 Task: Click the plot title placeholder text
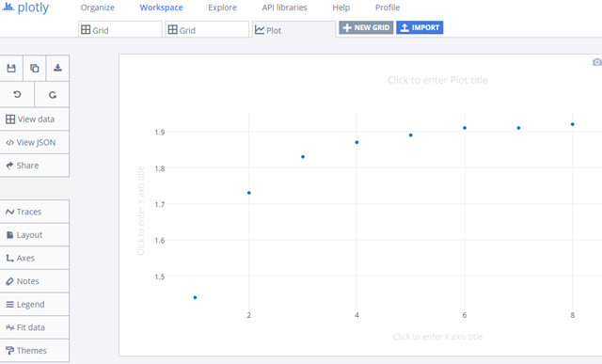[x=437, y=80]
